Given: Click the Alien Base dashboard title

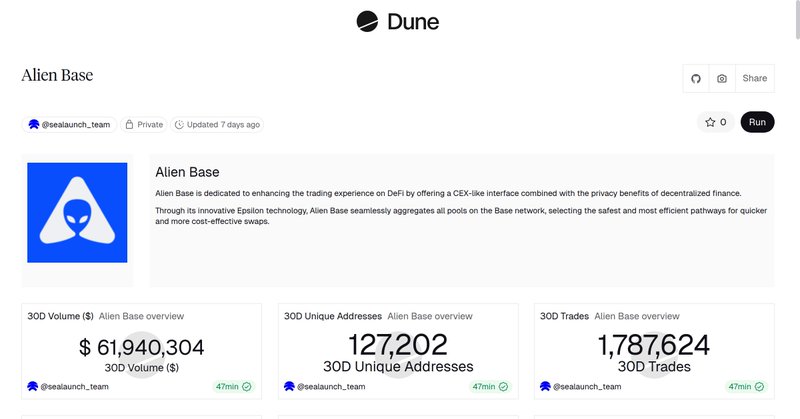Looking at the screenshot, I should pos(57,75).
